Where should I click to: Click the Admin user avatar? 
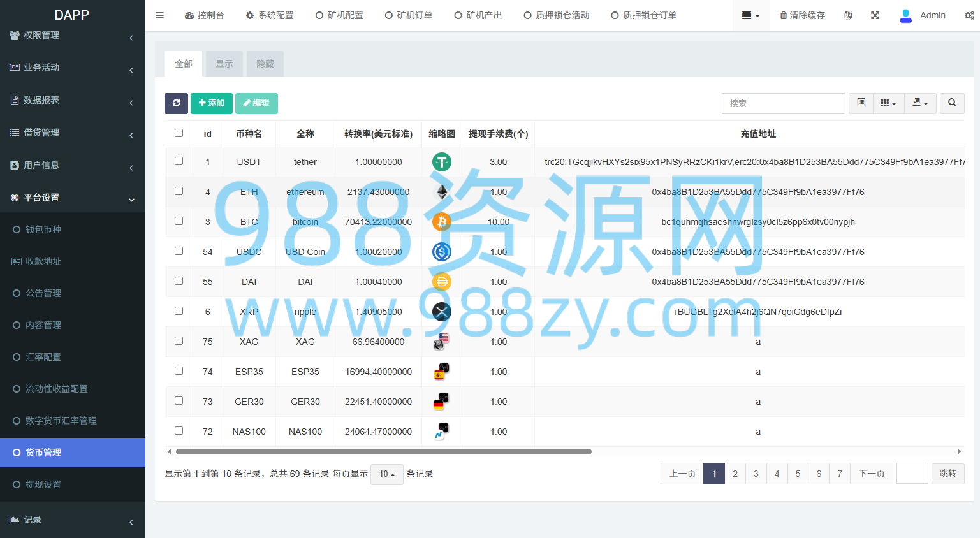click(x=905, y=15)
